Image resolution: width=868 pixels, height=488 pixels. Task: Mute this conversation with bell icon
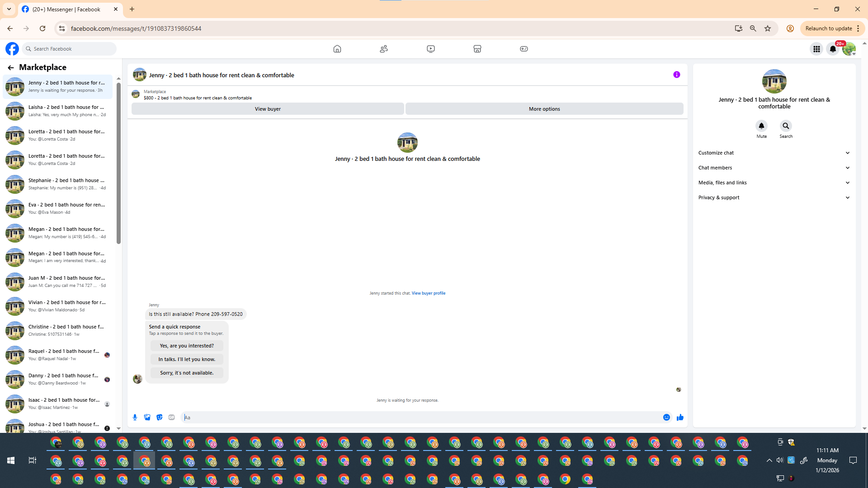(x=761, y=126)
